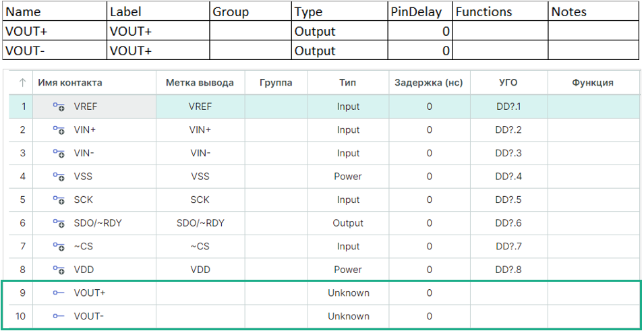The width and height of the screenshot is (644, 333).
Task: Click the pin icon beside VIN-
Action: (59, 153)
